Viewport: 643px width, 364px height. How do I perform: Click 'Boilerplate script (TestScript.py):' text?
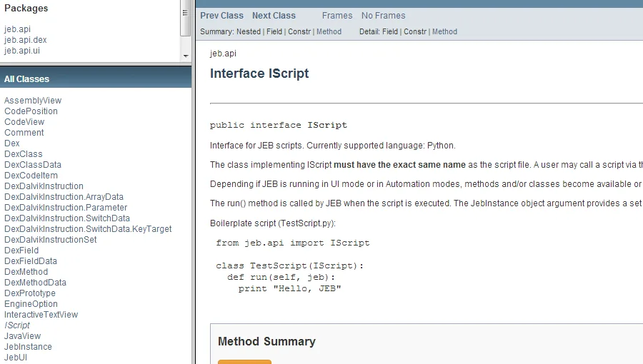click(x=273, y=223)
